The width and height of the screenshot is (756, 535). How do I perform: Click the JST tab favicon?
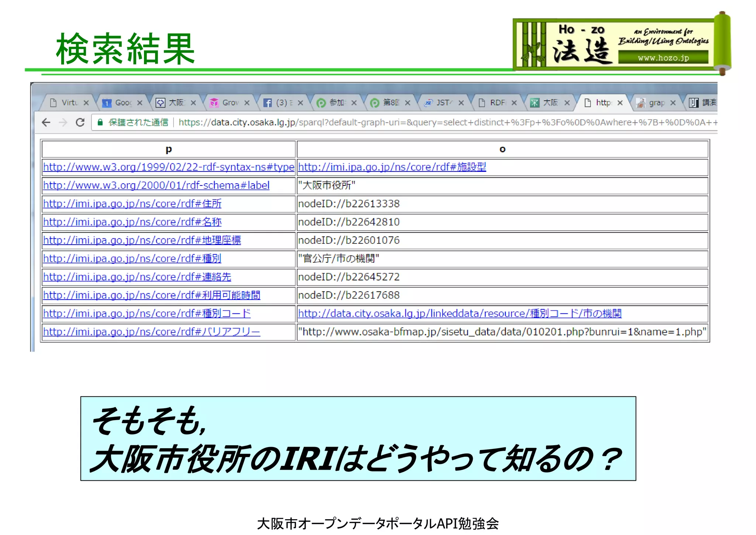(428, 103)
